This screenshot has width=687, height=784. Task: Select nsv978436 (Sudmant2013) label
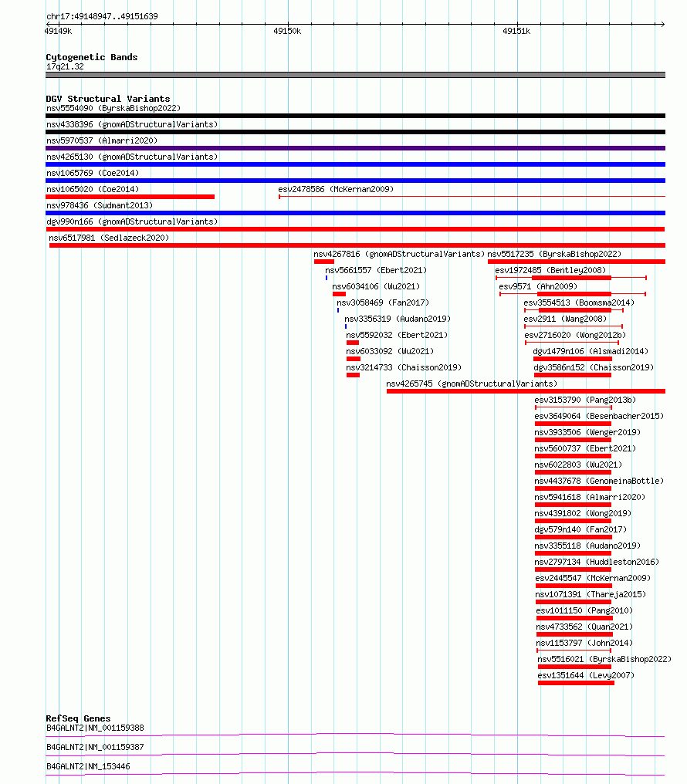[x=100, y=205]
